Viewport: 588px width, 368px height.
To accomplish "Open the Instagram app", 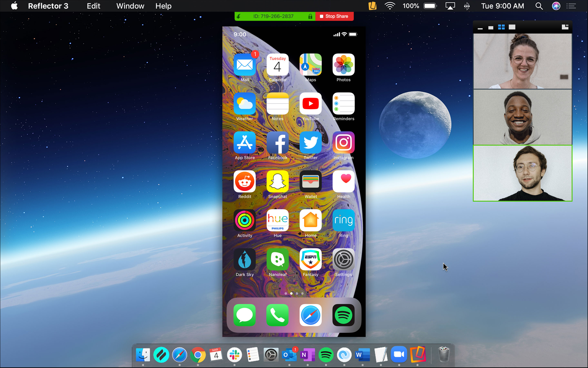I will [344, 143].
